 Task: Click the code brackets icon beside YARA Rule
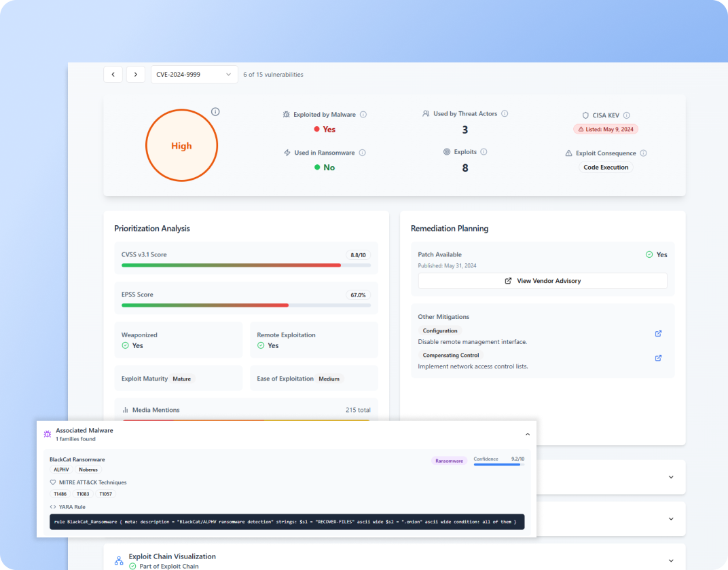click(53, 507)
